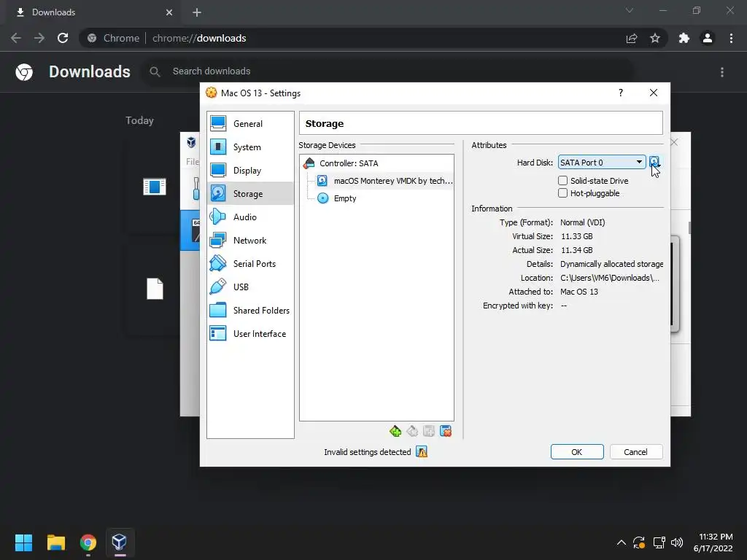Viewport: 747px width, 560px height.
Task: Open the System settings category
Action: click(250, 147)
